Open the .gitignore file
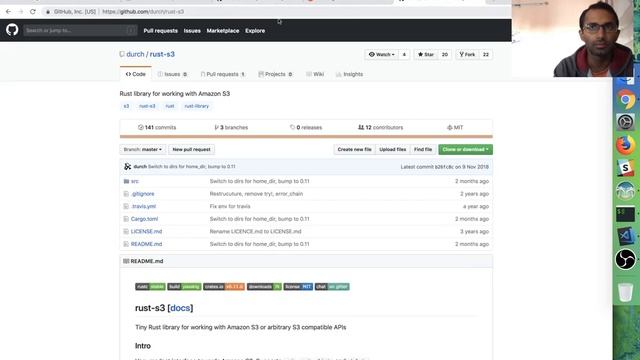Image resolution: width=640 pixels, height=360 pixels. tap(143, 194)
